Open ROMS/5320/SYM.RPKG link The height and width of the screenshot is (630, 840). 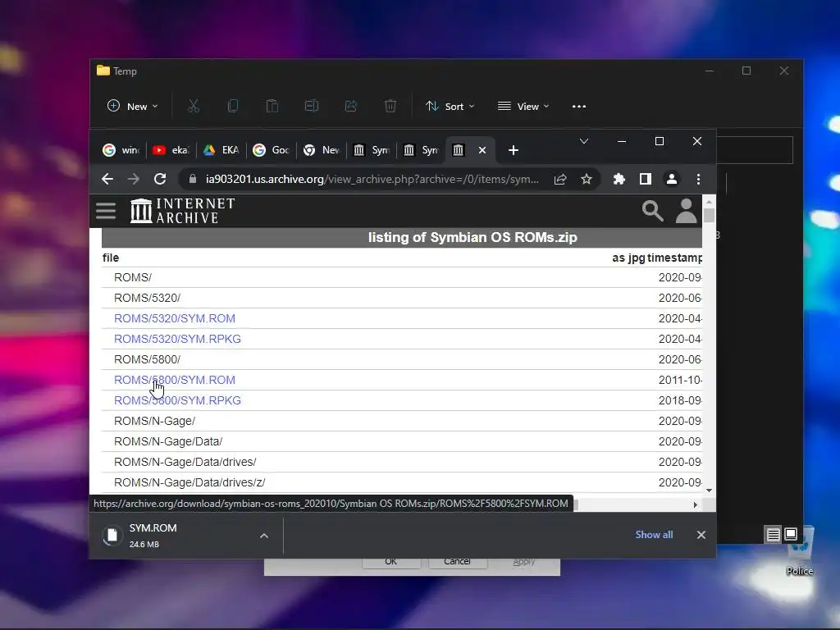tap(177, 339)
